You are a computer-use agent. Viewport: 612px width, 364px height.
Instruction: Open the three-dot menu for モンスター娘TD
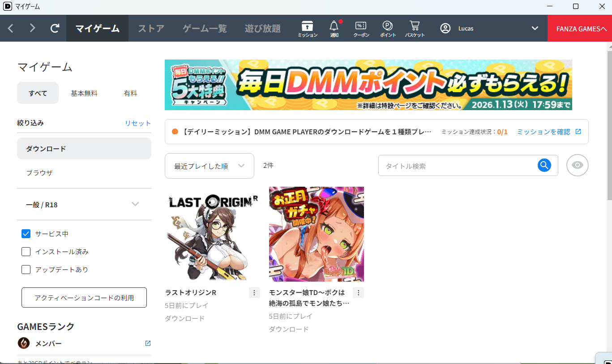coord(358,293)
